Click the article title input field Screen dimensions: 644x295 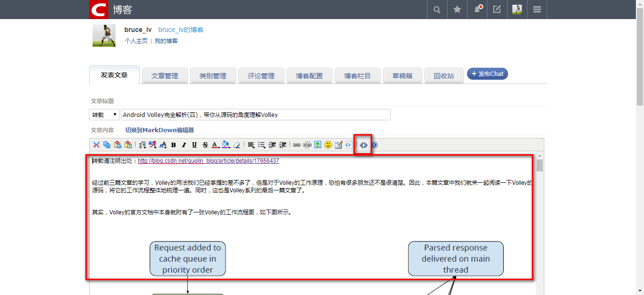click(x=256, y=115)
